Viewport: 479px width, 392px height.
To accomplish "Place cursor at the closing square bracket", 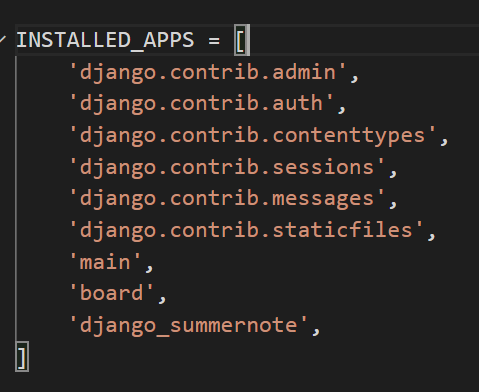I will tap(22, 357).
